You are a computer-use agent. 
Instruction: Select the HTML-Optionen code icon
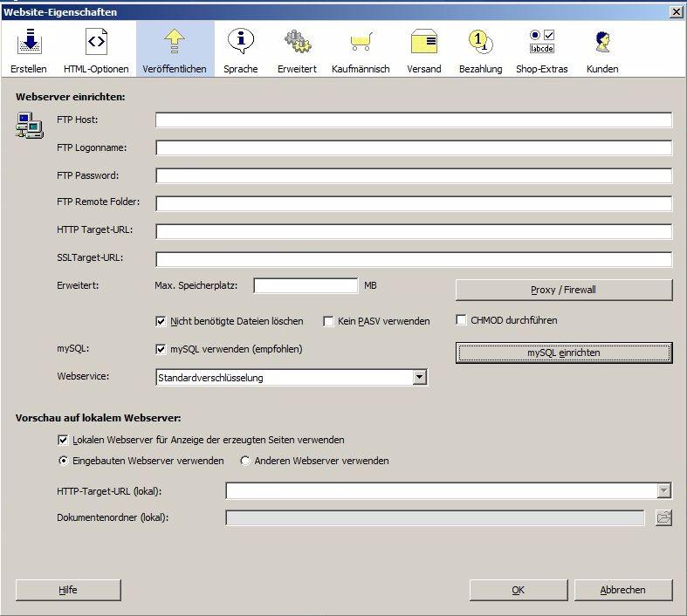96,42
